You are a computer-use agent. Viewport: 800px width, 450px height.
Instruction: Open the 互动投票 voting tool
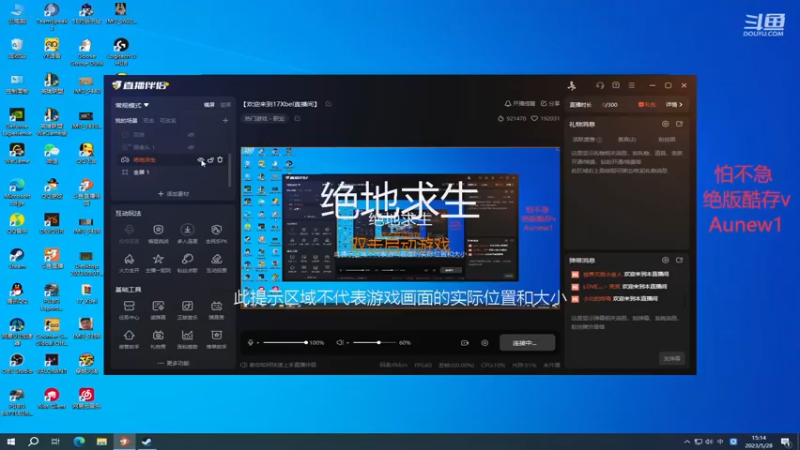tap(216, 263)
